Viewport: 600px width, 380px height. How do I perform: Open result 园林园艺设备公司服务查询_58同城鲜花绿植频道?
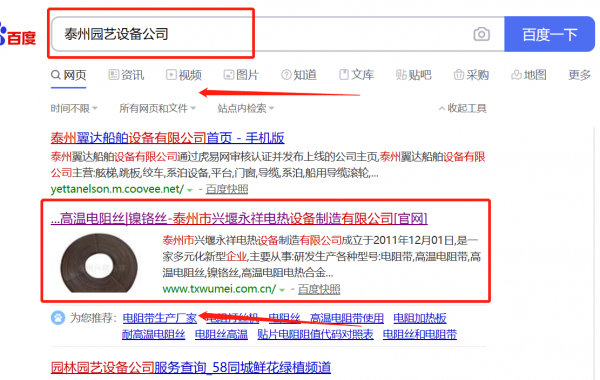[191, 367]
